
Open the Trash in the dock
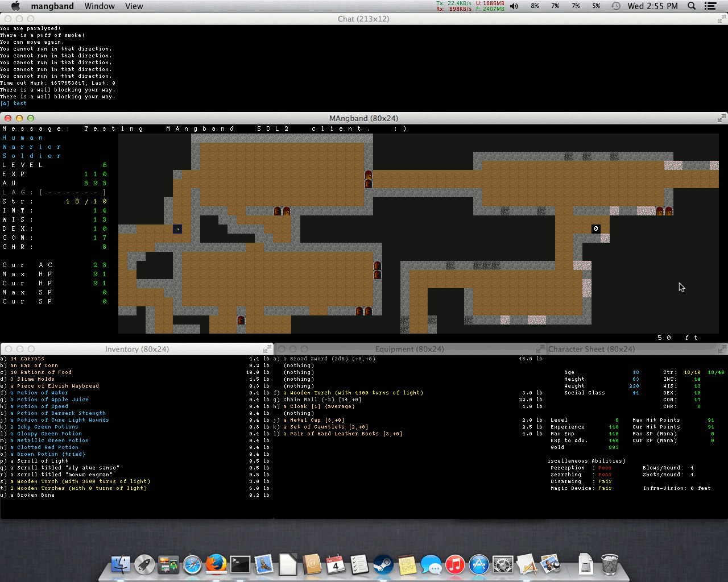610,564
